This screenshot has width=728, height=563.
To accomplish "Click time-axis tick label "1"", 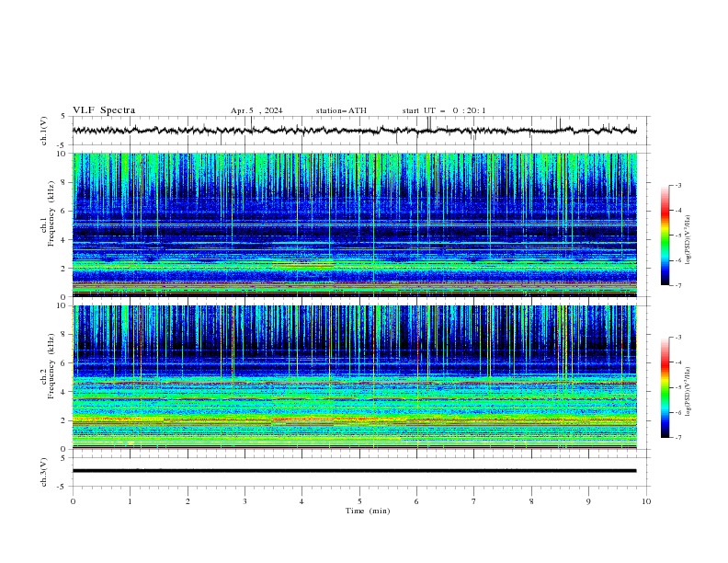I will click(130, 501).
